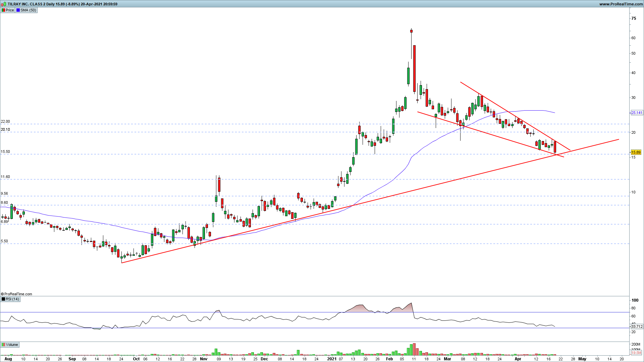This screenshot has width=644, height=362.
Task: Open the RSI (14) indicator label
Action: [12, 299]
